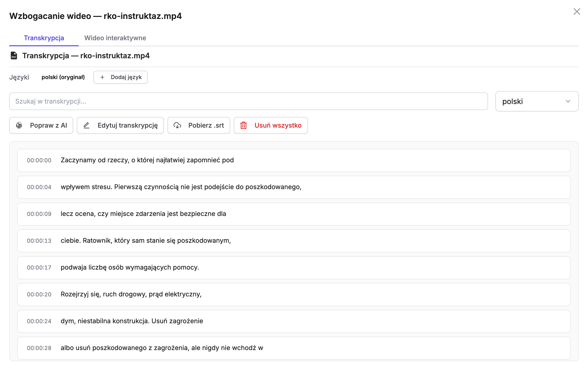Click the red trash icon in Usuń wszystko
Screen dimensions: 588x369
(244, 125)
